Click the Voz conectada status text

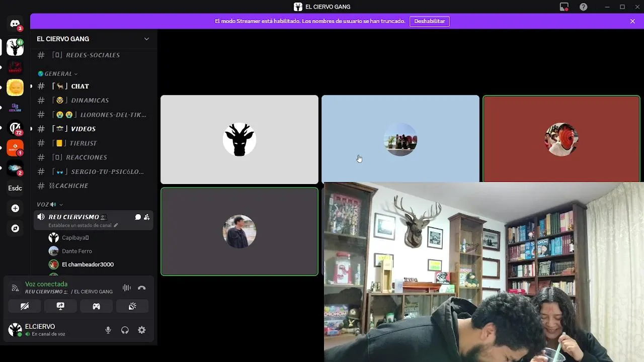[46, 284]
